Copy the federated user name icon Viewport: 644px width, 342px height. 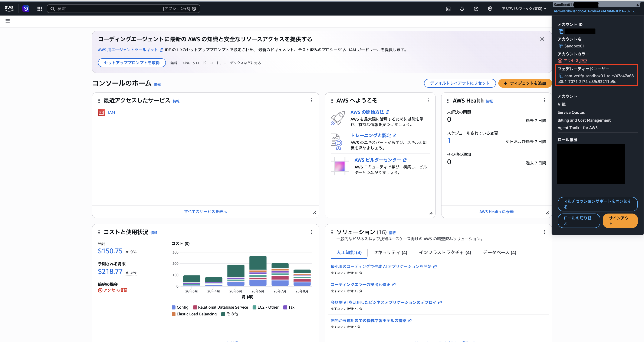[561, 76]
